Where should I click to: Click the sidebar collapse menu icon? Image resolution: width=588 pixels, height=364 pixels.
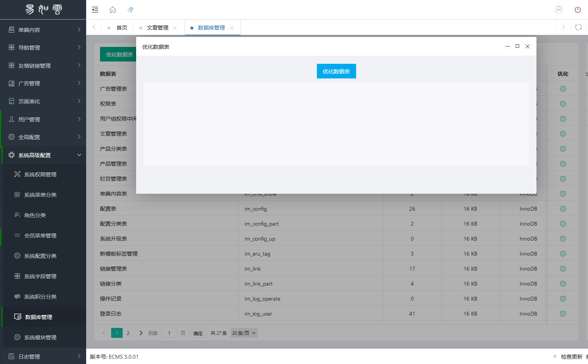95,10
